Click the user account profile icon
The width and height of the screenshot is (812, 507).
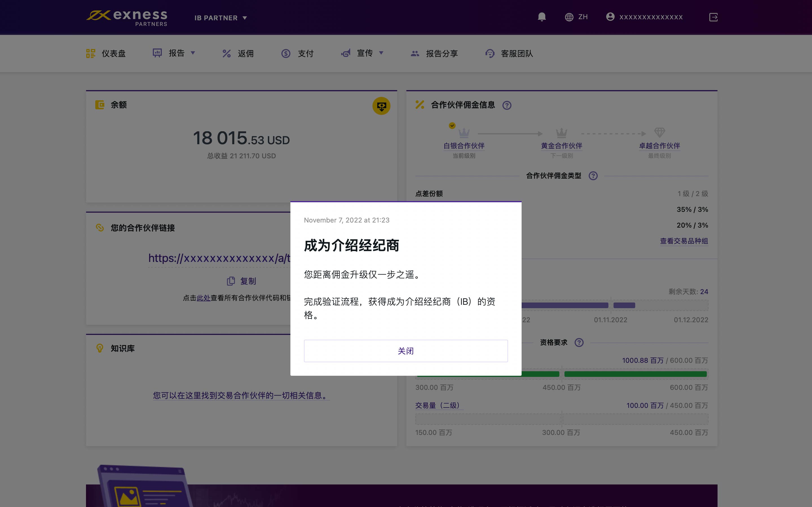[610, 17]
